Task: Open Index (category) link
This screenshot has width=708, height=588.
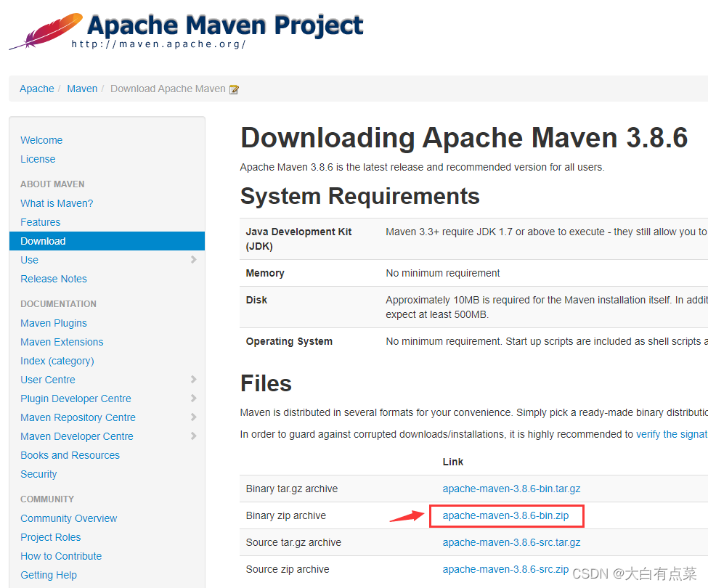Action: (57, 361)
